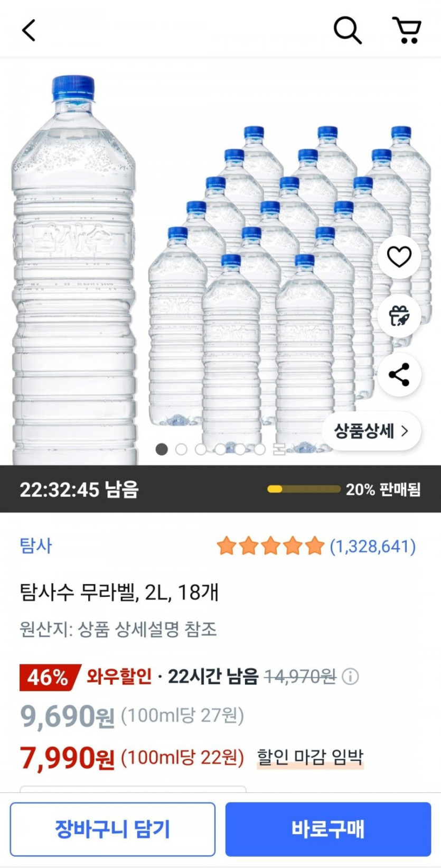
Task: Open the shopping cart icon
Action: point(407,30)
